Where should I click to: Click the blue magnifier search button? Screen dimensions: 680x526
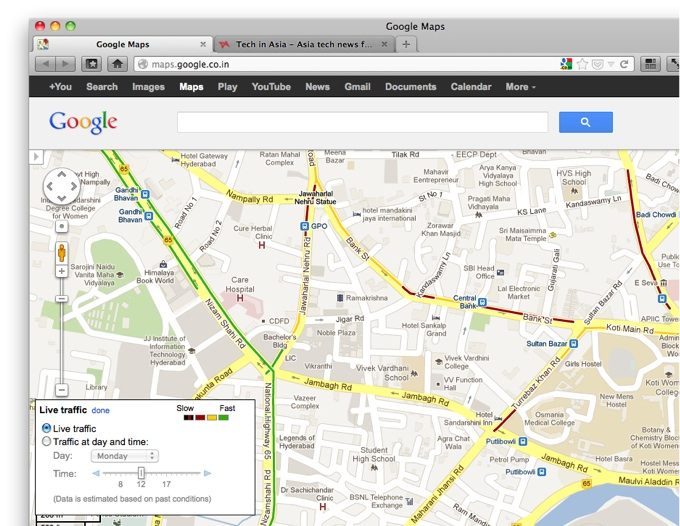[585, 122]
